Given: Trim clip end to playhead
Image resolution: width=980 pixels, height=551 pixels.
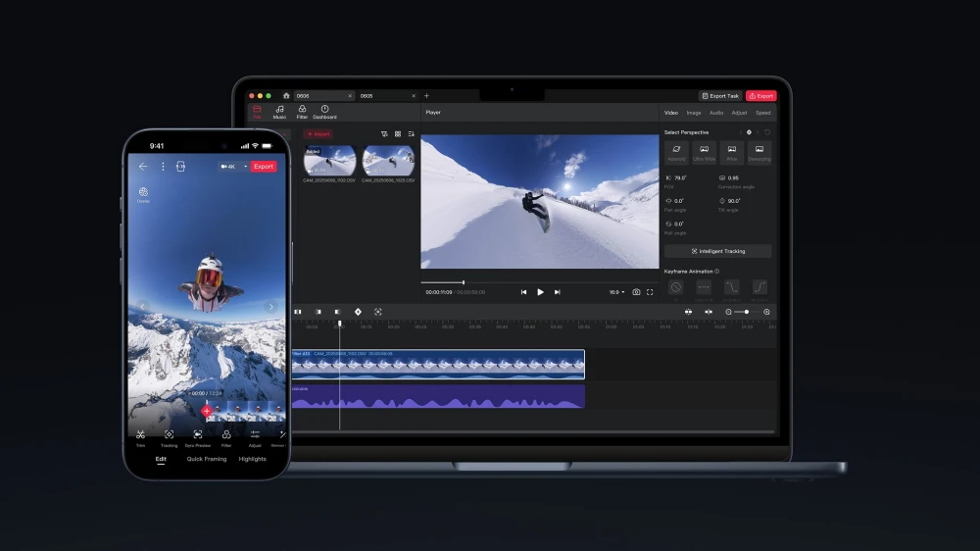Looking at the screenshot, I should point(337,312).
